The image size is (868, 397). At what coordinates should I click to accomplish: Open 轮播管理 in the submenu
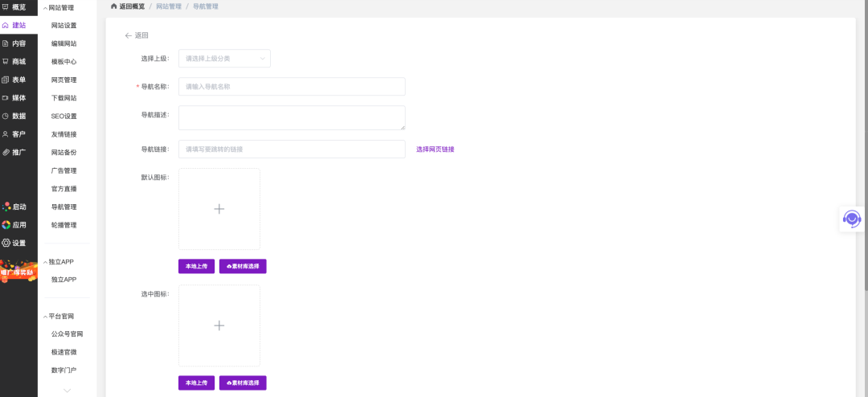[x=63, y=225]
